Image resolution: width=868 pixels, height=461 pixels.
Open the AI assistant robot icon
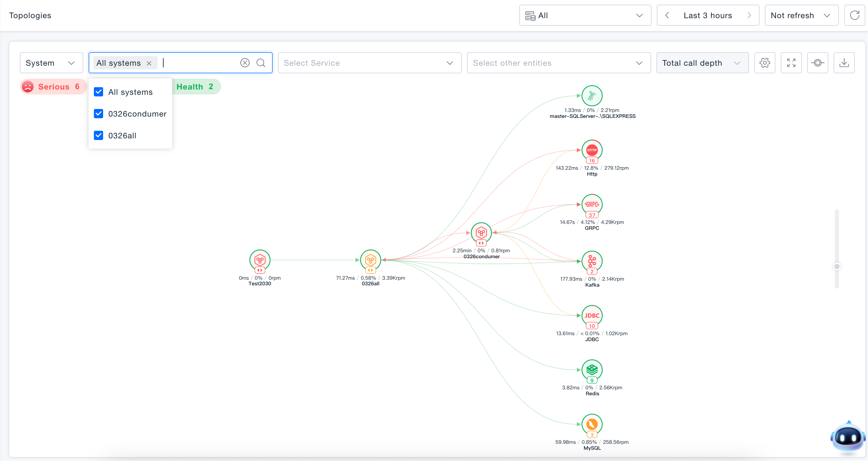tap(848, 437)
